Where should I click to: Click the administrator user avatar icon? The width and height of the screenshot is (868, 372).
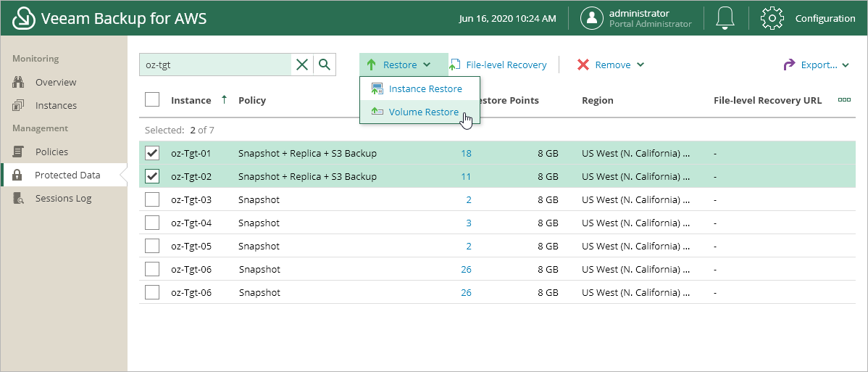592,18
